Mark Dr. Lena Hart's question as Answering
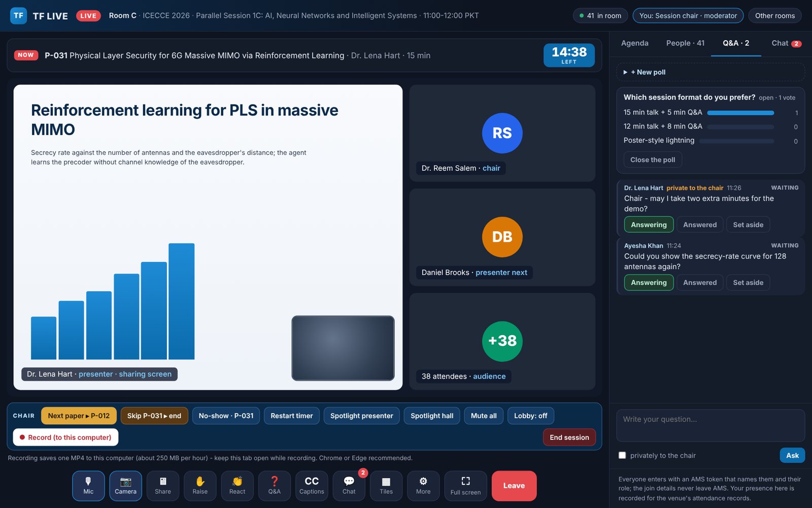The width and height of the screenshot is (812, 508). coord(649,225)
